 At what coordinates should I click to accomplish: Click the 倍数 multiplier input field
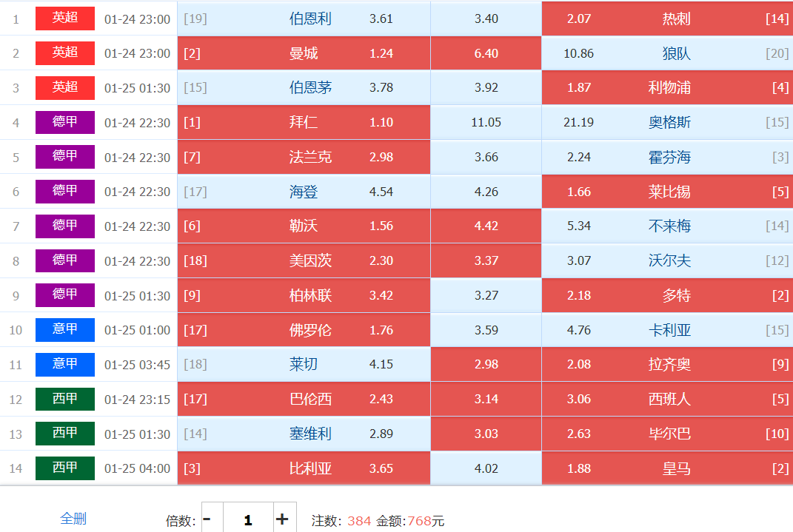pos(247,519)
